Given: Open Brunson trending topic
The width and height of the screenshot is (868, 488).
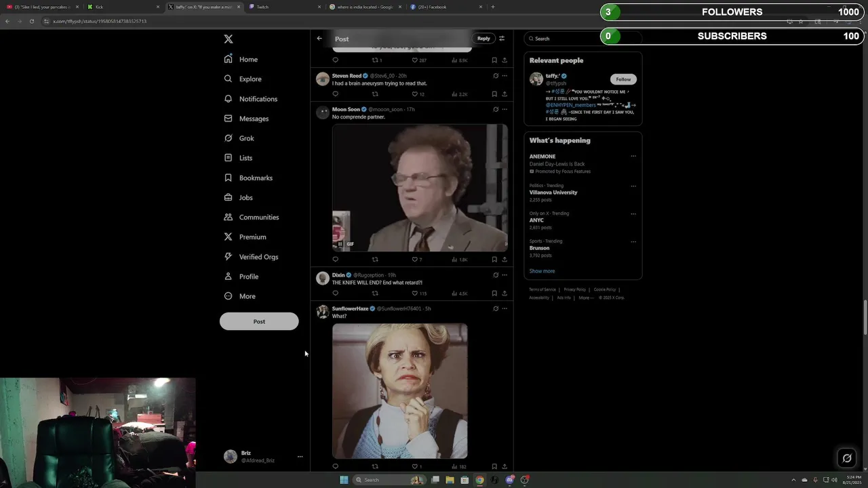Looking at the screenshot, I should tap(539, 248).
